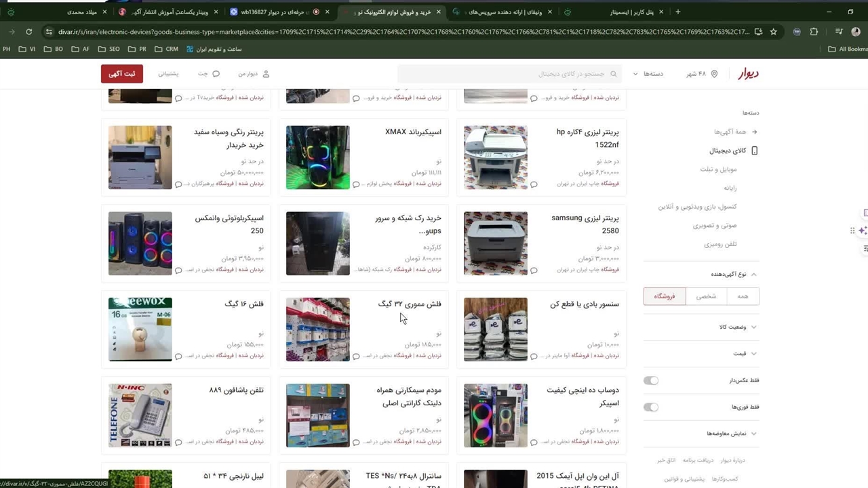This screenshot has width=868, height=488.
Task: Select 'صوتی و تصویری' category in sidebar
Action: [x=715, y=225]
